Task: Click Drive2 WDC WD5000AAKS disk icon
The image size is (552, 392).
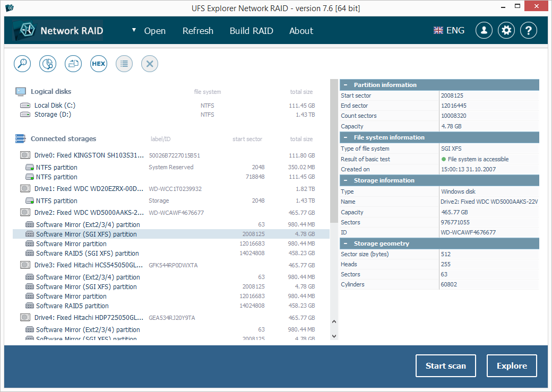Action: [x=25, y=213]
